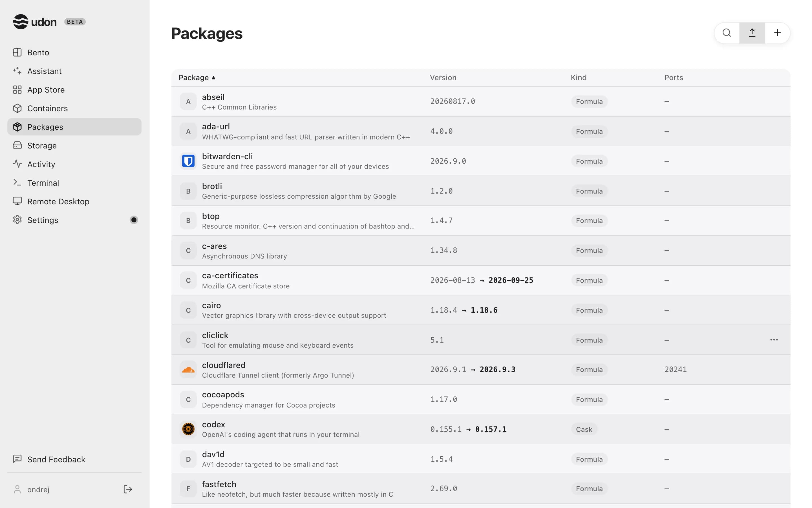The width and height of the screenshot is (812, 508).
Task: Click the abseil letter A avatar
Action: pyautogui.click(x=188, y=102)
